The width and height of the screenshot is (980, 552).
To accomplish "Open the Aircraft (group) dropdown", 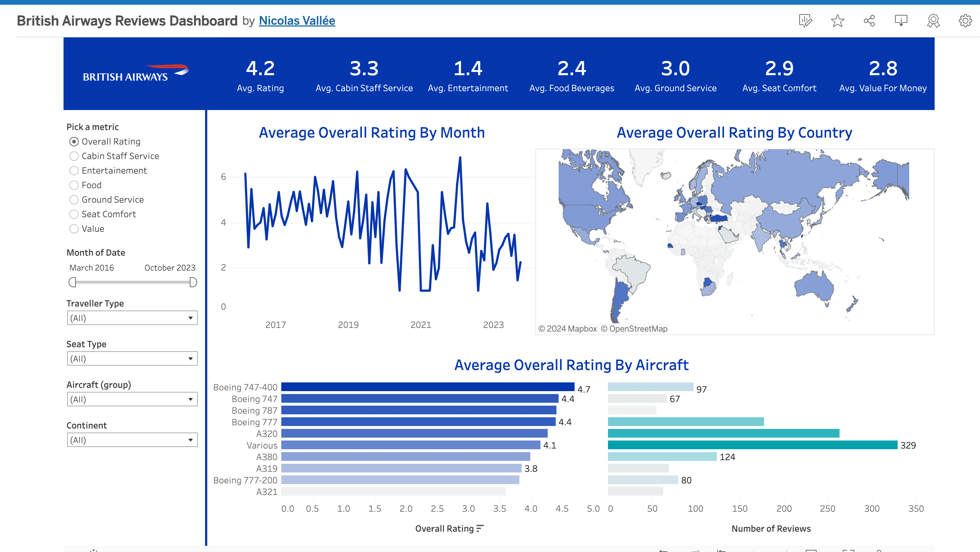I will pos(132,399).
